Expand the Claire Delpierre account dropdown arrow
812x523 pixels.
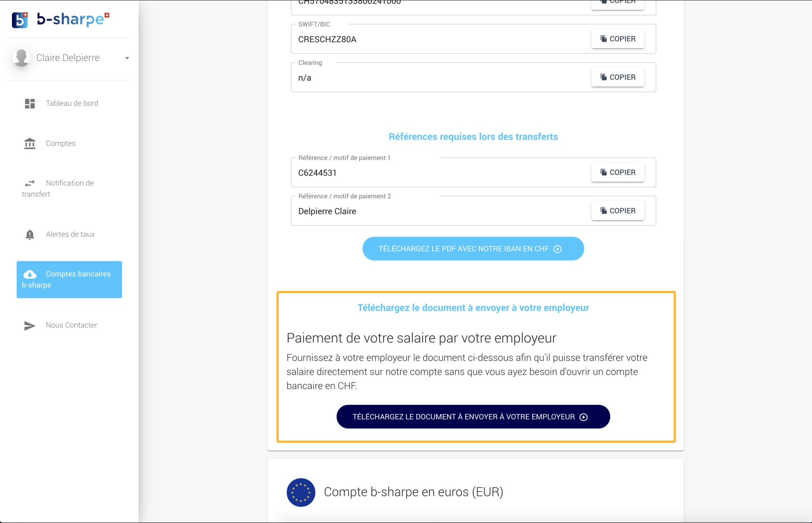coord(127,58)
